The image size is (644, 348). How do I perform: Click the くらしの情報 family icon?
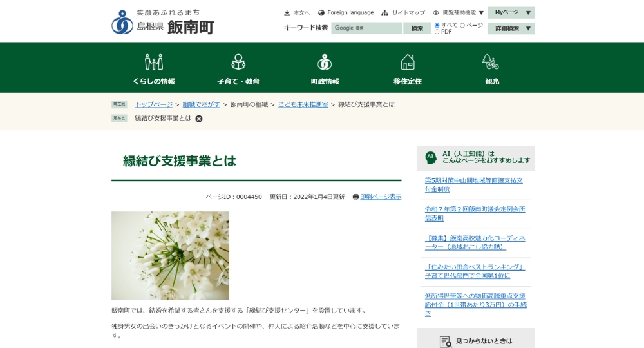154,62
